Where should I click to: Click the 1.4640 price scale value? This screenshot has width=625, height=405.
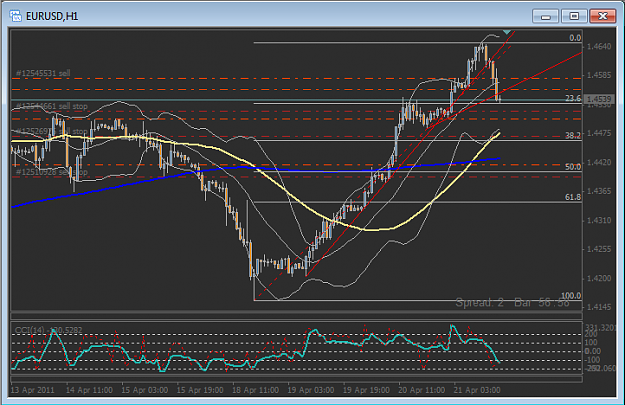coord(599,47)
